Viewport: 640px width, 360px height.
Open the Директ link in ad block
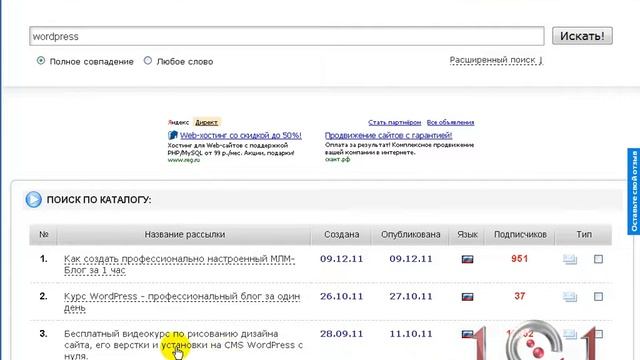[x=206, y=122]
